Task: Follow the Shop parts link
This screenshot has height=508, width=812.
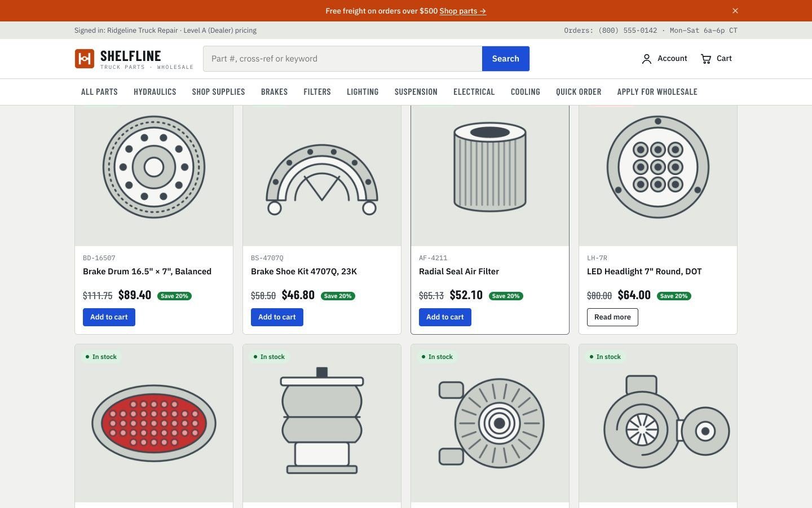Action: pyautogui.click(x=462, y=11)
